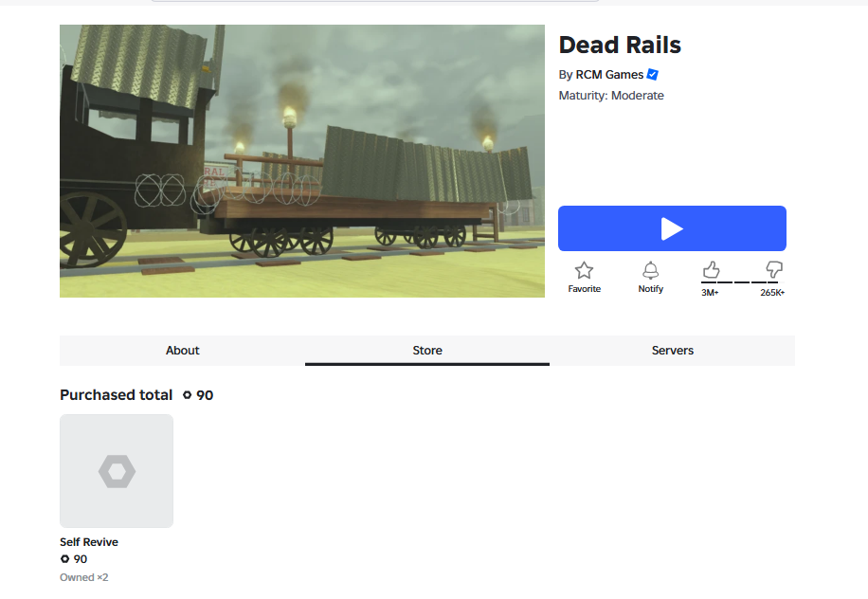Viewport: 868px width, 599px height.
Task: Click the Dead Rails game screenshot
Action: [x=302, y=161]
